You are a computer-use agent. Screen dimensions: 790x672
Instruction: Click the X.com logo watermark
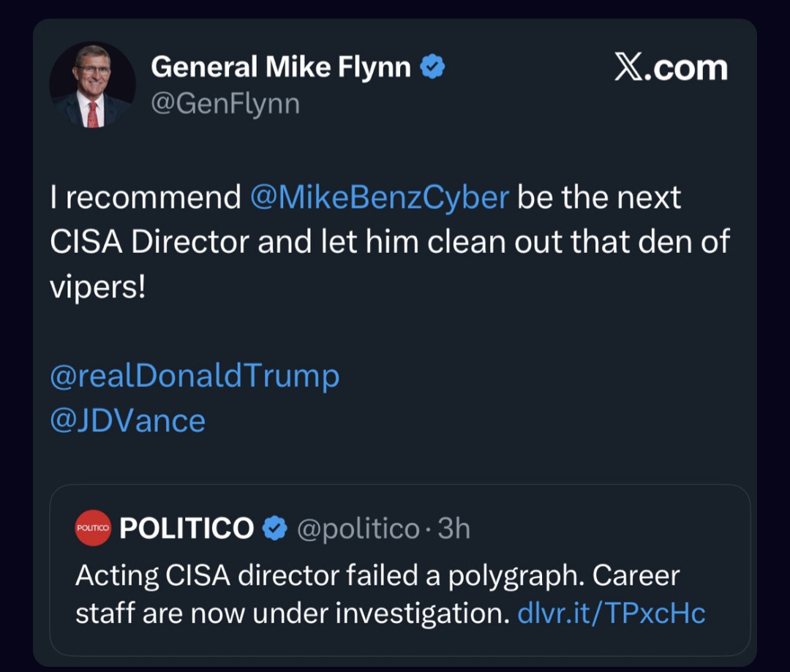tap(671, 68)
